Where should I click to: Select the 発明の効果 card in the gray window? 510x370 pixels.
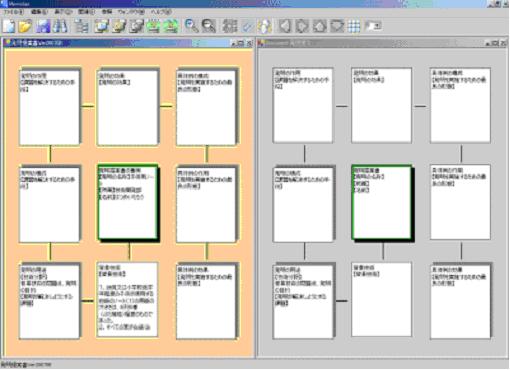pyautogui.click(x=382, y=105)
